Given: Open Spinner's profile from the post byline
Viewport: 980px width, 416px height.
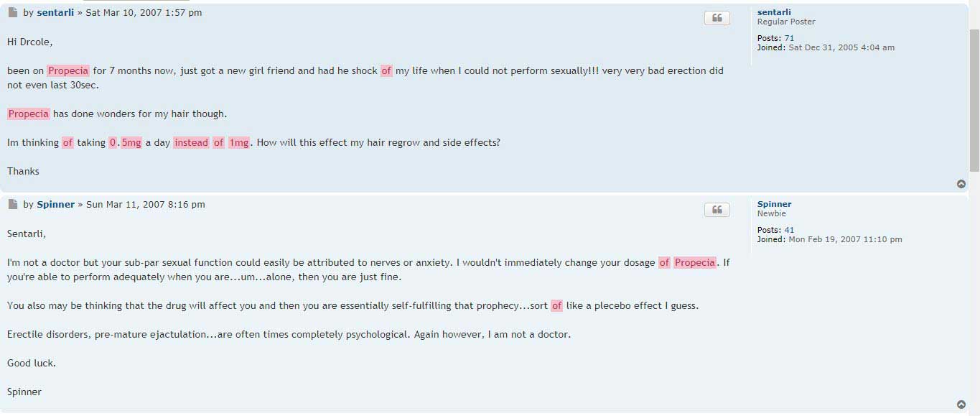Looking at the screenshot, I should (56, 204).
